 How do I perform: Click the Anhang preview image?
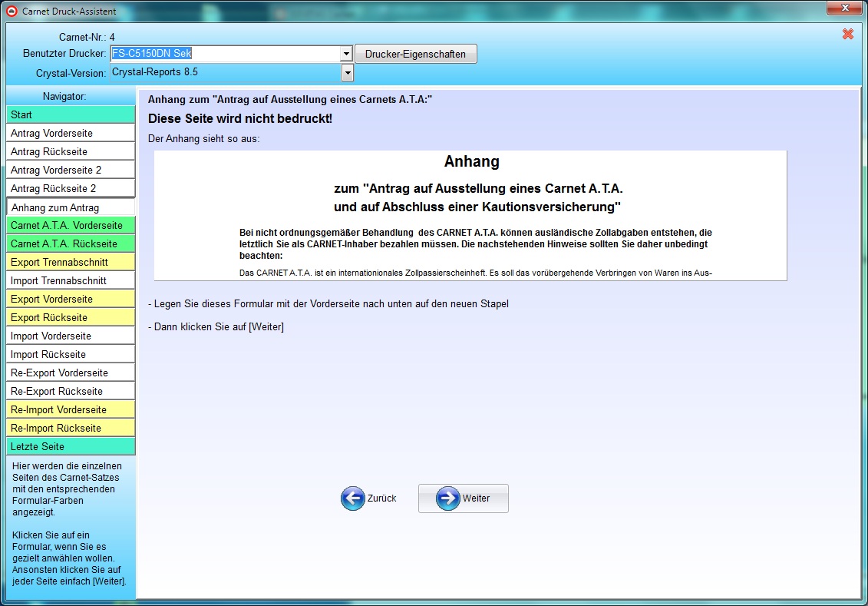pos(470,216)
